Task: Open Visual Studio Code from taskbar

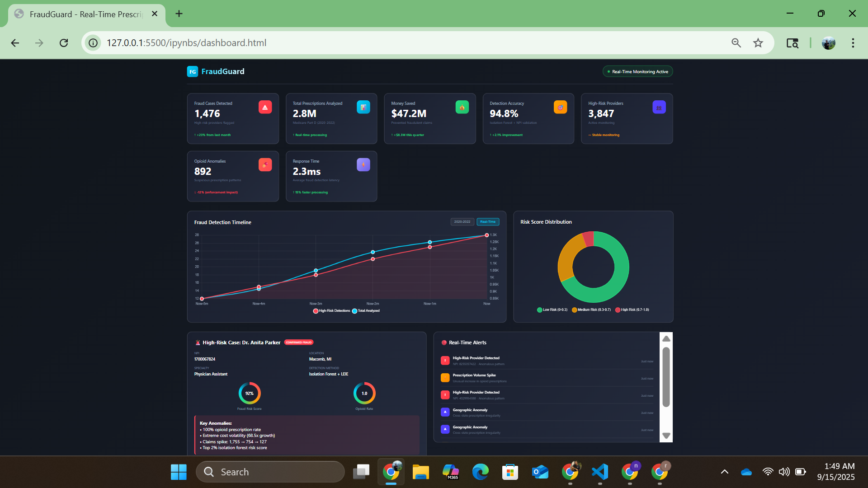Action: point(600,472)
